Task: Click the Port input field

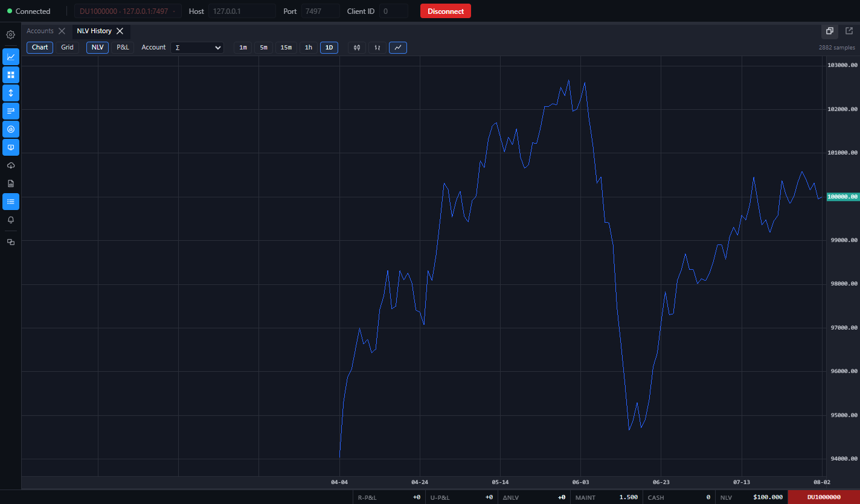Action: pos(321,11)
